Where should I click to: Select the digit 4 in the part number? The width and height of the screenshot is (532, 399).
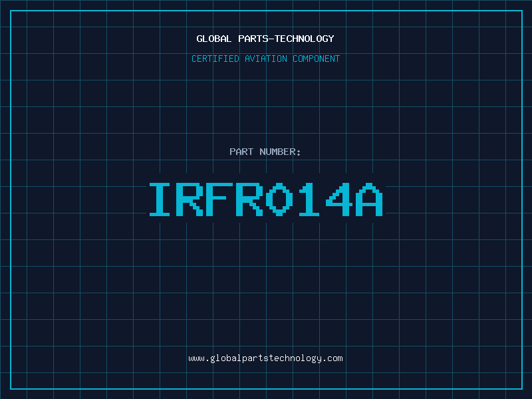point(340,199)
